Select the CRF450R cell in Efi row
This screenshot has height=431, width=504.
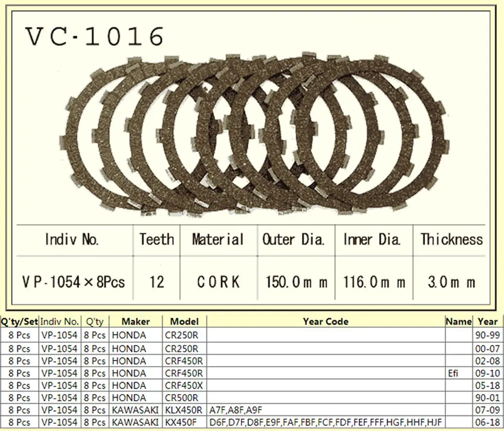(184, 373)
